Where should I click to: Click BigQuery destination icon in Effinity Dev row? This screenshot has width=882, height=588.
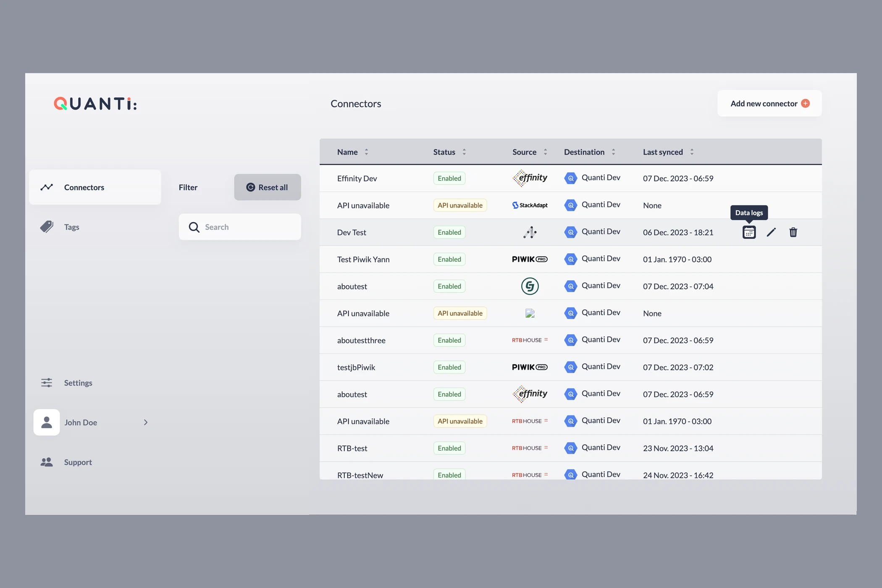click(x=570, y=178)
